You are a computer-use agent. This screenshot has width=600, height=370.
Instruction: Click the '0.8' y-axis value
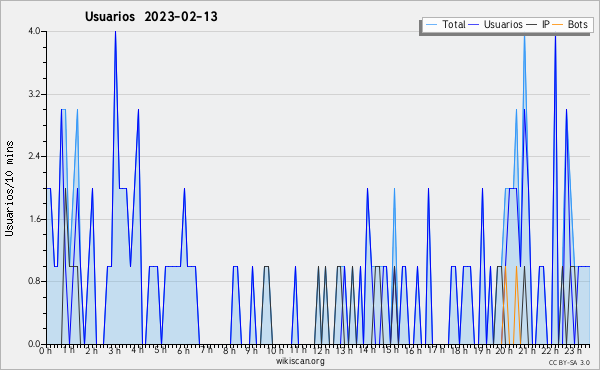click(x=34, y=282)
